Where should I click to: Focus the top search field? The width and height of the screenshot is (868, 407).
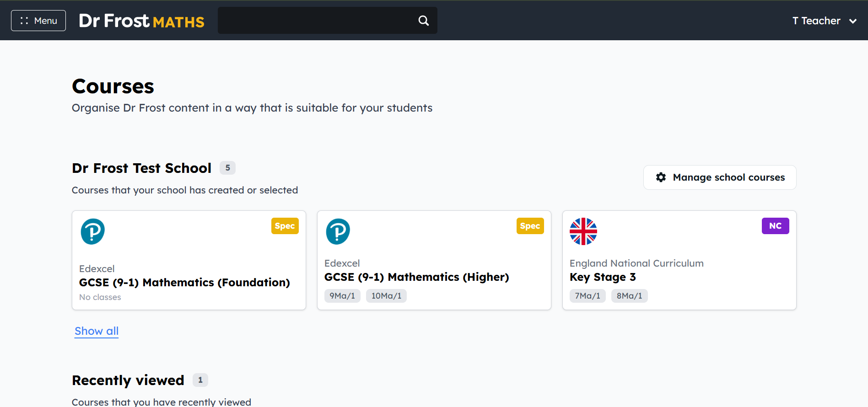tap(328, 21)
